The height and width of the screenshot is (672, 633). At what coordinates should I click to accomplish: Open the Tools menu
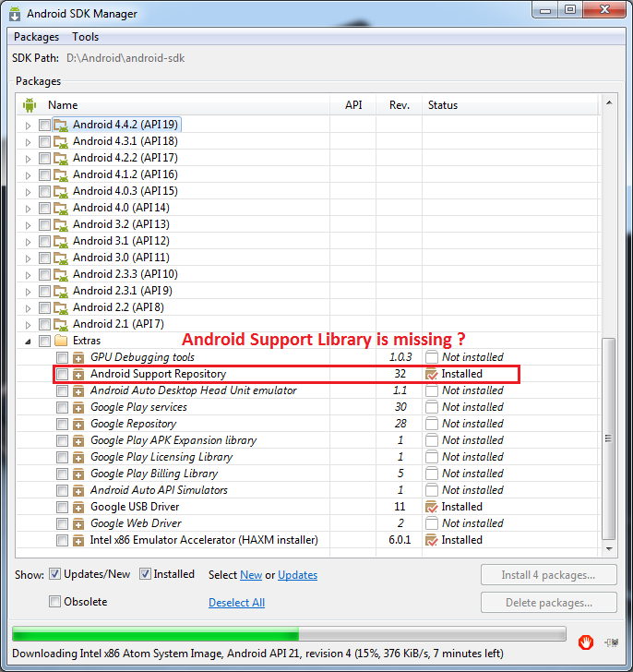click(x=85, y=37)
